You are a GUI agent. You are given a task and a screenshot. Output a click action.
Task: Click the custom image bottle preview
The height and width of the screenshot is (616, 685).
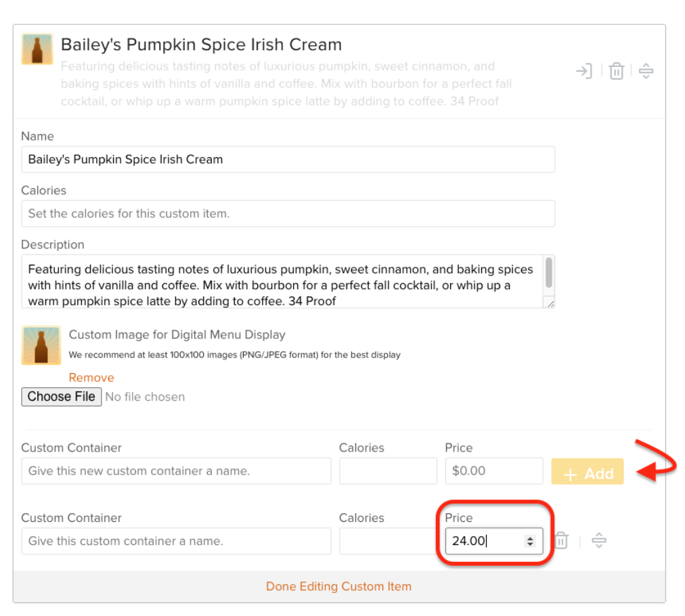[41, 345]
